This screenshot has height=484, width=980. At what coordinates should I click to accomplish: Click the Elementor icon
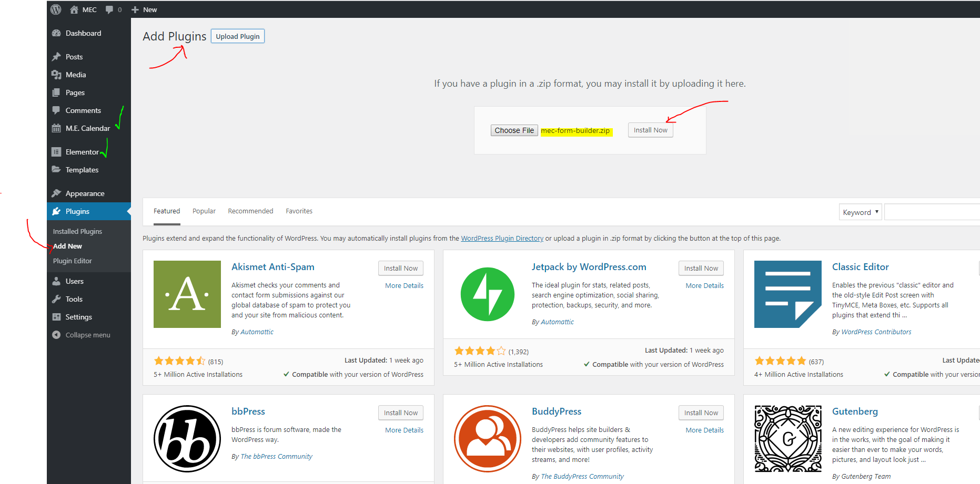point(56,152)
